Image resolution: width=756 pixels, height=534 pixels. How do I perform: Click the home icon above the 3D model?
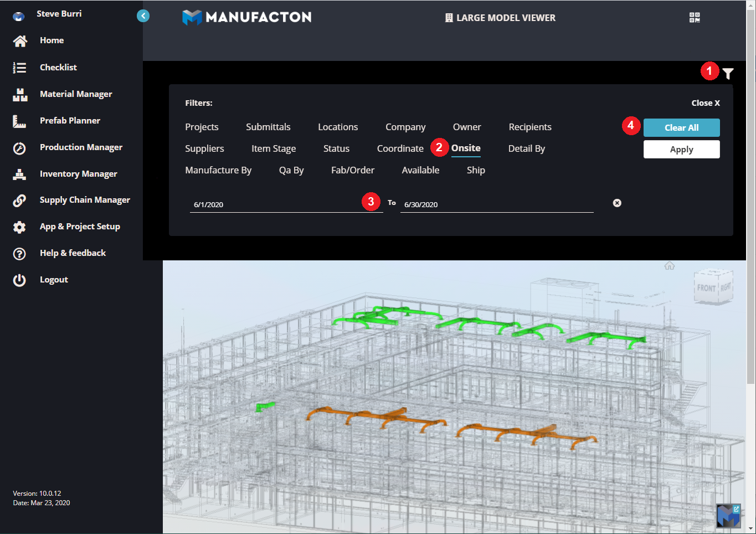[669, 265]
